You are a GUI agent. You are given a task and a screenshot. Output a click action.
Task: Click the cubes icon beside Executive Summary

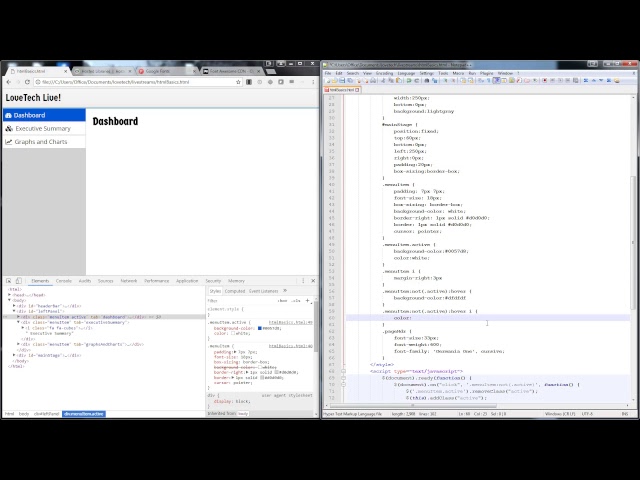(9, 129)
